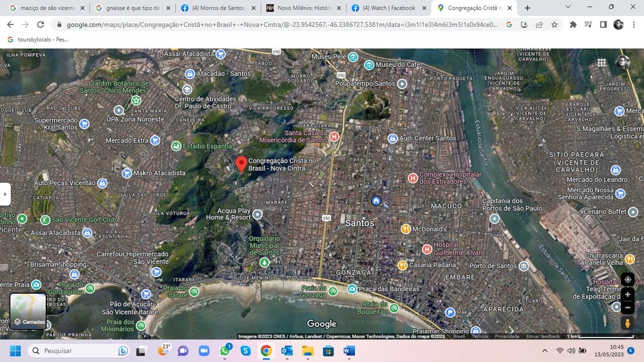
Task: Open the Estádio Espanha marker
Action: tap(176, 146)
